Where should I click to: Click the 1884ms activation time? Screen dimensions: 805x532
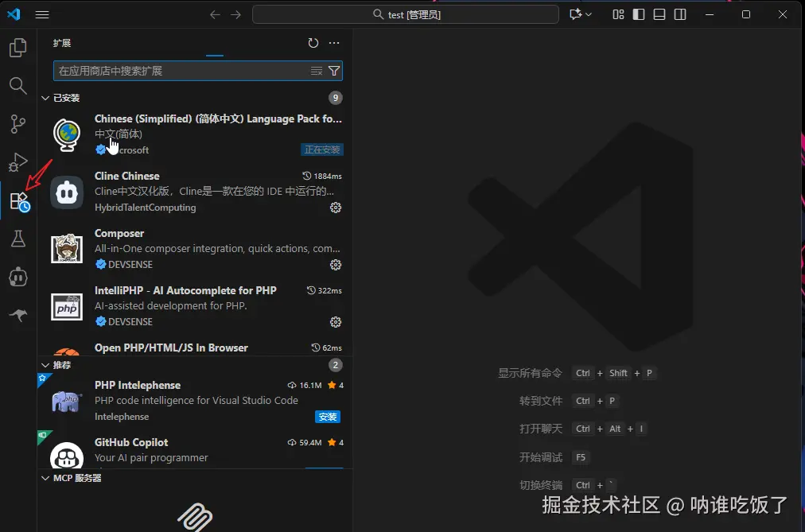pos(322,176)
